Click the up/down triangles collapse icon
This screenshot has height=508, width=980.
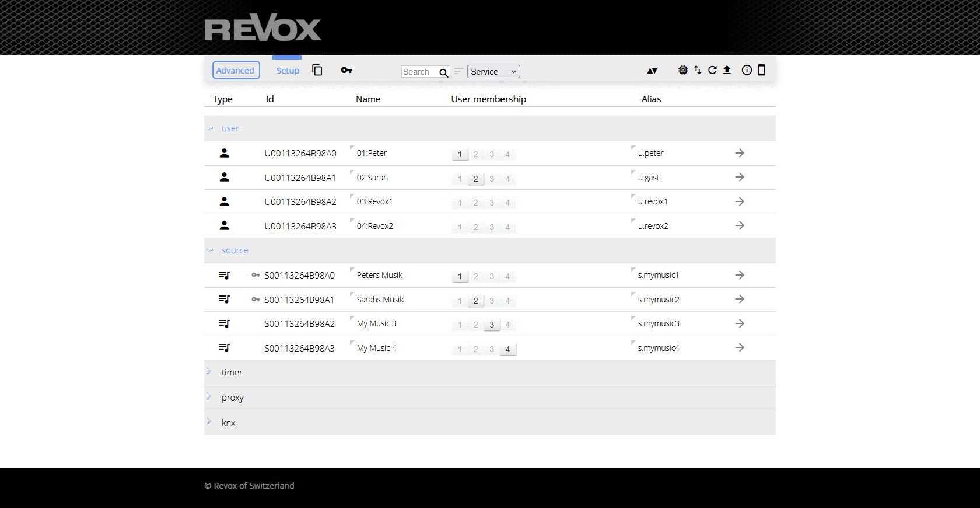[652, 71]
